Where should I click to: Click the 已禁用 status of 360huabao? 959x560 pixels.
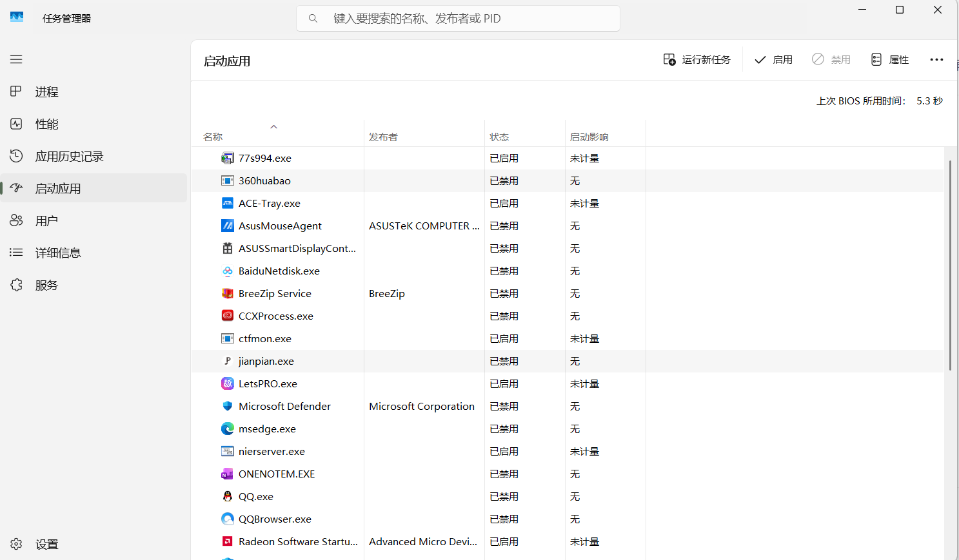coord(504,180)
